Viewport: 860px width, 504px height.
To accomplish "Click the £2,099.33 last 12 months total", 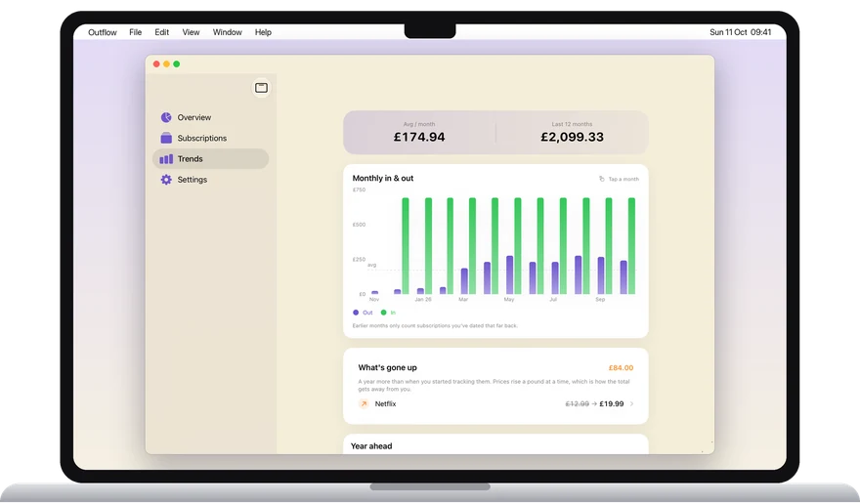I will point(572,137).
